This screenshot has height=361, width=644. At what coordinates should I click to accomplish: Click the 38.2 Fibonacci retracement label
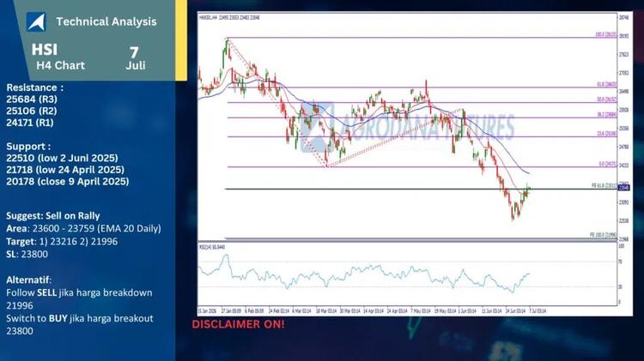pyautogui.click(x=607, y=115)
